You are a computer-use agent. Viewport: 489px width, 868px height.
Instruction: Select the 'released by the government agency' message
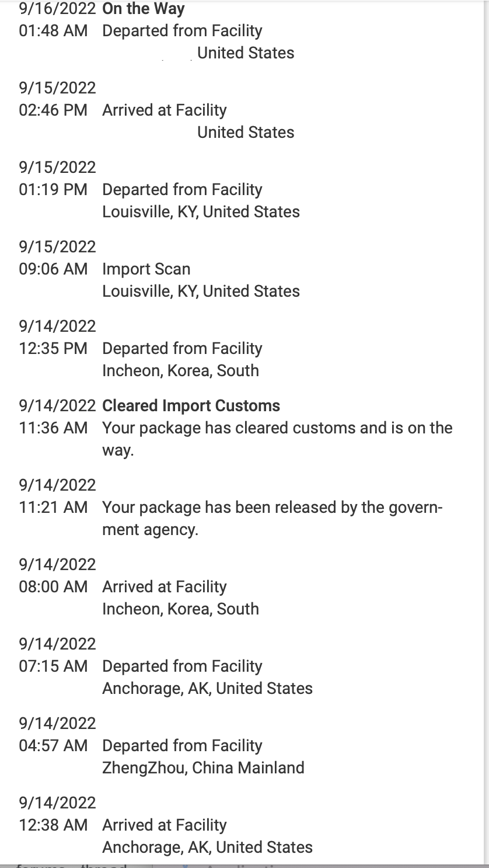[x=273, y=519]
